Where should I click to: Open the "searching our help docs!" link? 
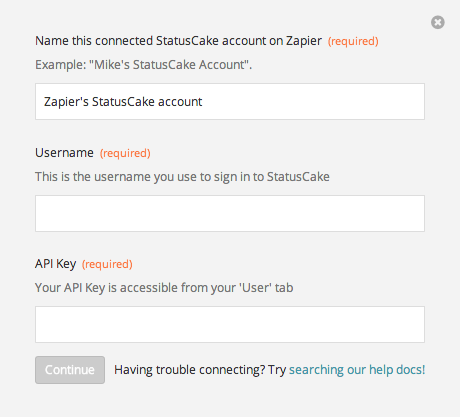[357, 370]
